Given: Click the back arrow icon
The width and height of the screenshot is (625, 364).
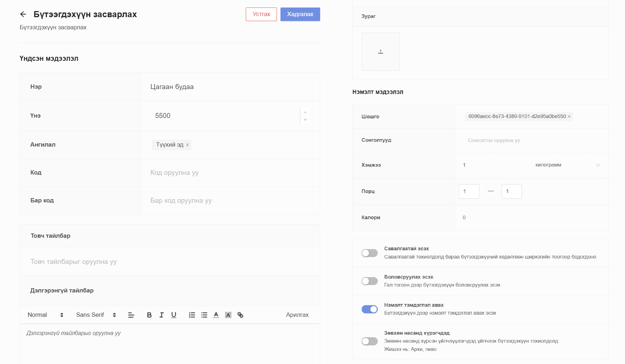Looking at the screenshot, I should [23, 14].
